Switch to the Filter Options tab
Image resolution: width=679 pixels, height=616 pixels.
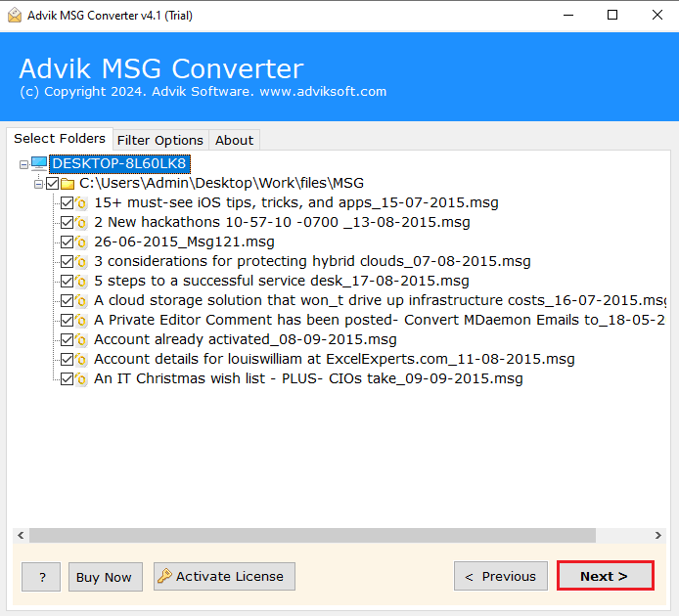pos(160,140)
